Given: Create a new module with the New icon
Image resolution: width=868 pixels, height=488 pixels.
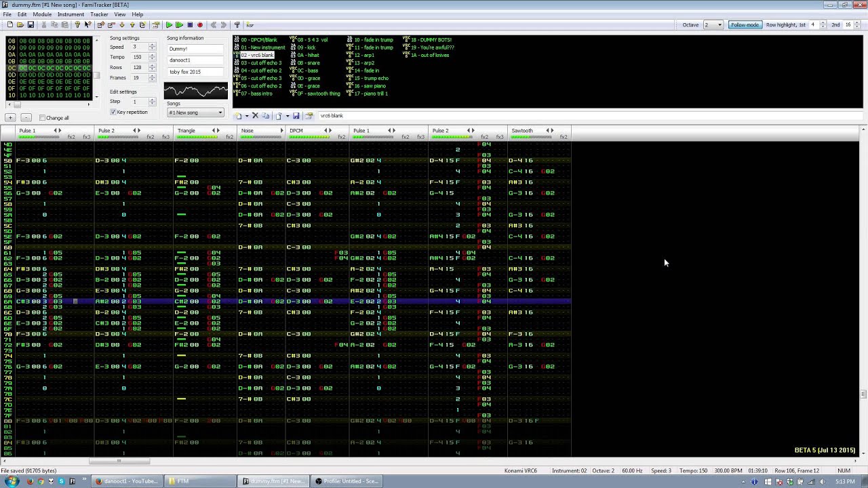Looking at the screenshot, I should coord(9,24).
